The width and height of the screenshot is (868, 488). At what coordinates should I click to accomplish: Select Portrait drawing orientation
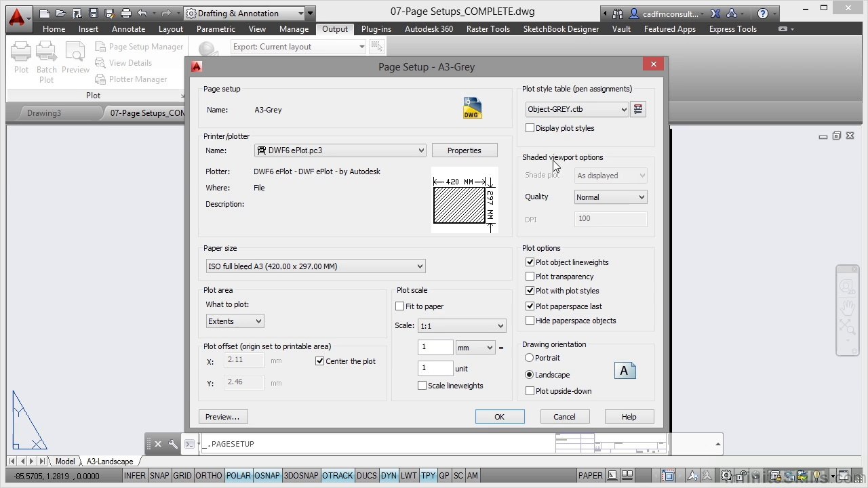pyautogui.click(x=530, y=358)
